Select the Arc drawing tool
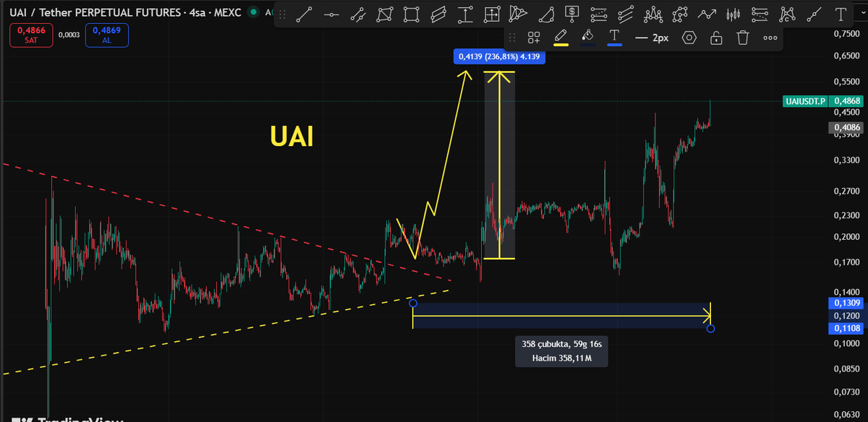Screen dimensions: 868x422 (545, 14)
